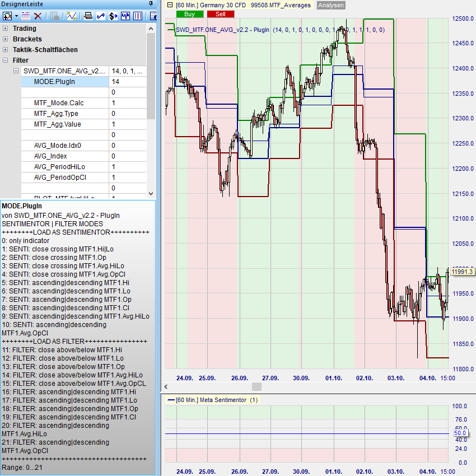Click the 11991.3 current price tag
Image resolution: width=476 pixels, height=476 pixels.
[x=463, y=272]
